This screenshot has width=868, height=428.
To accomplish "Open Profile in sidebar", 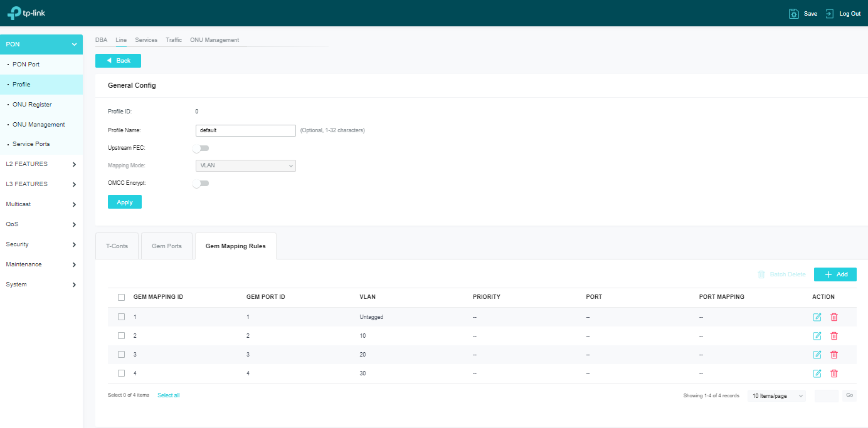I will tap(41, 85).
